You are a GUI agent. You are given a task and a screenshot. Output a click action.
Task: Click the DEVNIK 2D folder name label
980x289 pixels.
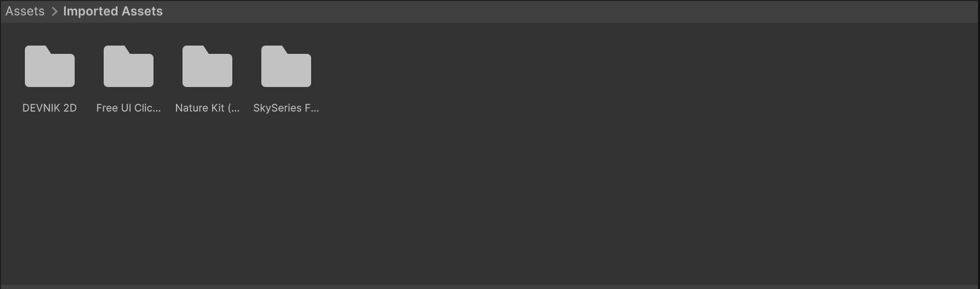point(50,108)
